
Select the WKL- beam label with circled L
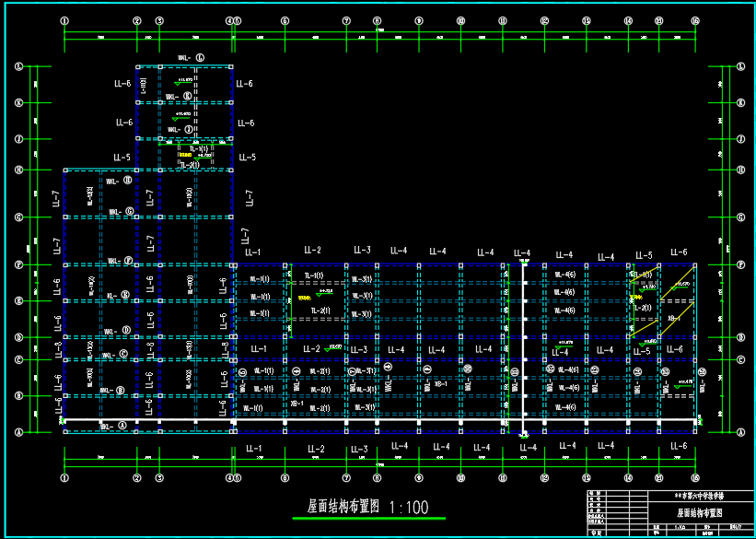tap(191, 58)
